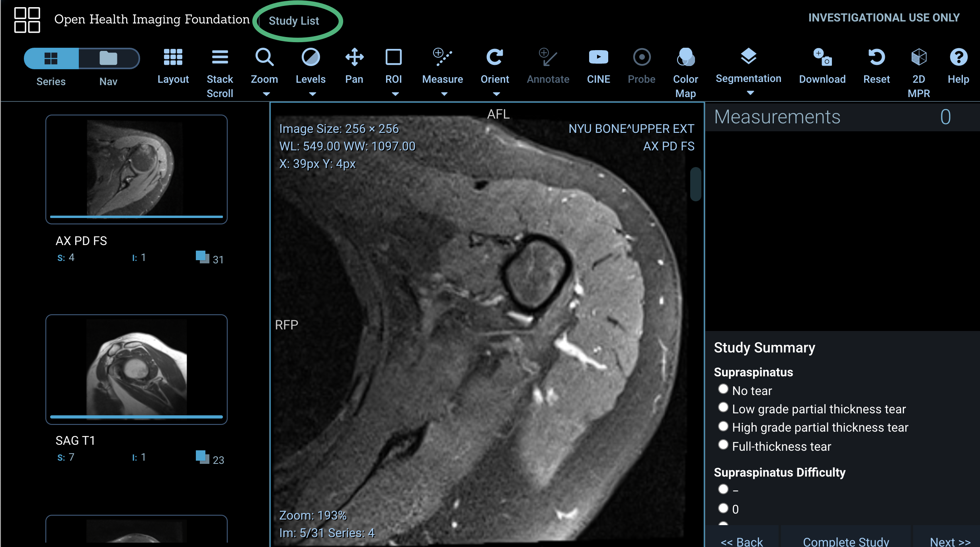Click Open Health Imaging Foundation title

tap(152, 19)
